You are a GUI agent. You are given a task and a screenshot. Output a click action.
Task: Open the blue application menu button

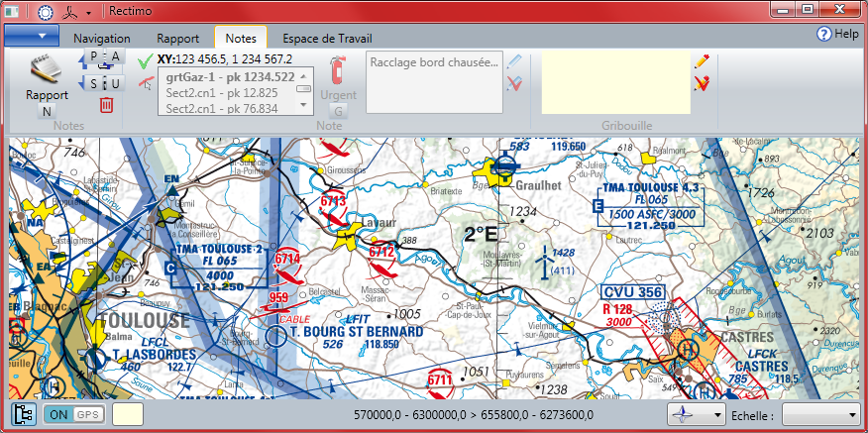tap(32, 36)
